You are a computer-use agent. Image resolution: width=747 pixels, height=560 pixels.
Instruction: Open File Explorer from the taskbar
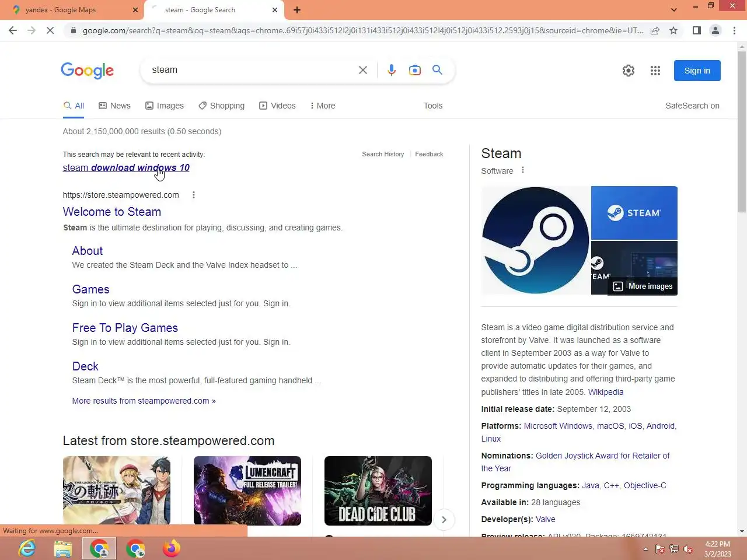[63, 549]
